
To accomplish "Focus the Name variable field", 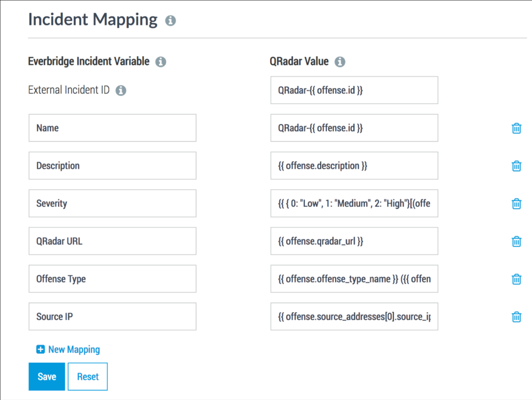I will tap(112, 128).
